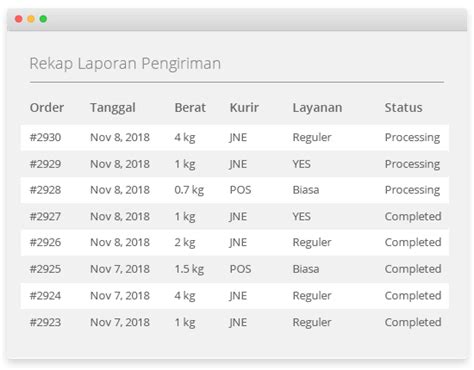Screen dimensions: 474x370
Task: Click the Berat column header
Action: tap(190, 108)
